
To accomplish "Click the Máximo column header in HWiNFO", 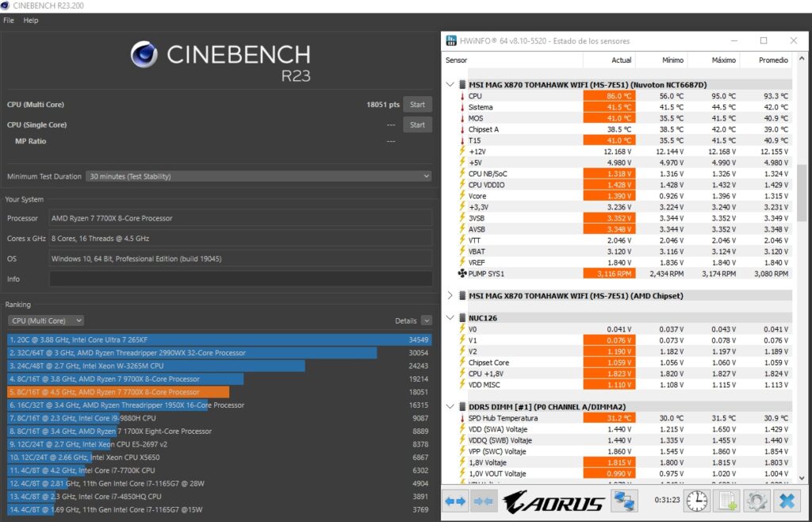I will point(714,60).
